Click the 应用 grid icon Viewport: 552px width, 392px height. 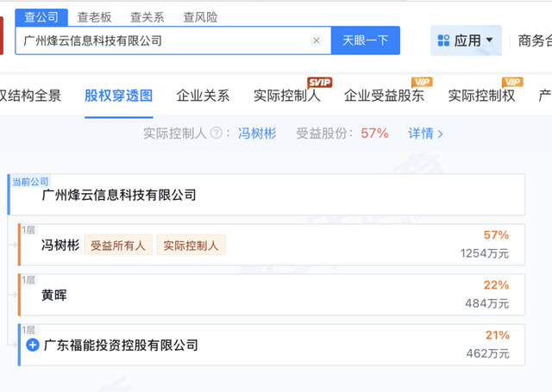tap(444, 40)
